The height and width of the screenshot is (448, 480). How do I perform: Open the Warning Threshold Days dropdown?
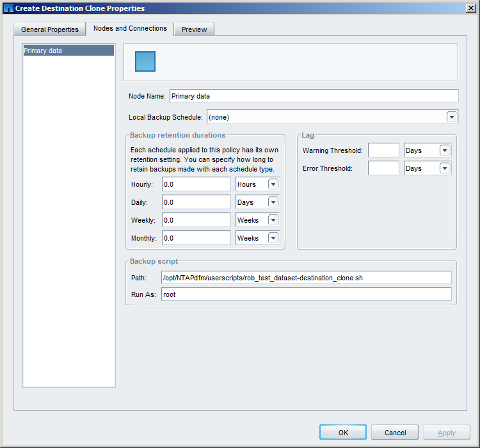(x=428, y=150)
